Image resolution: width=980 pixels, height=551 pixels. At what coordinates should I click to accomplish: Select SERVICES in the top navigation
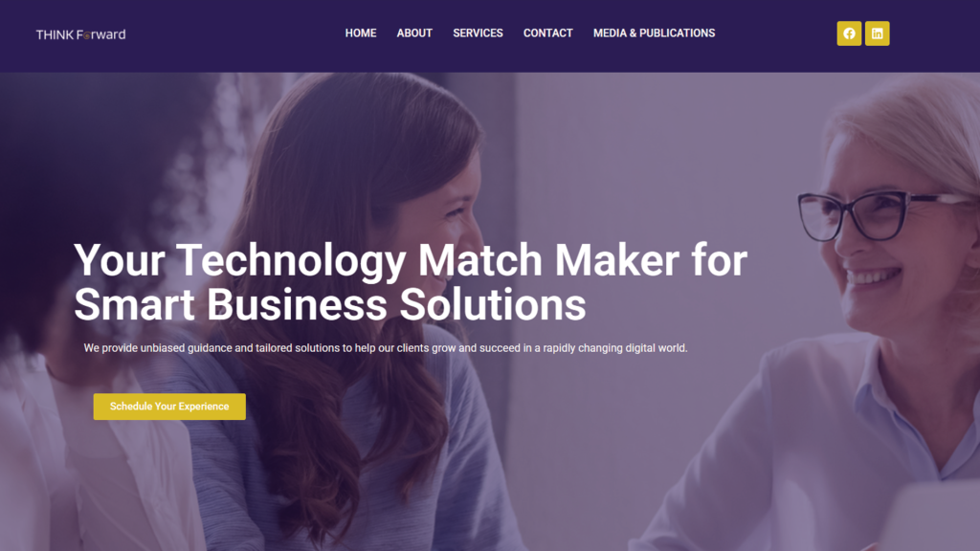click(478, 33)
